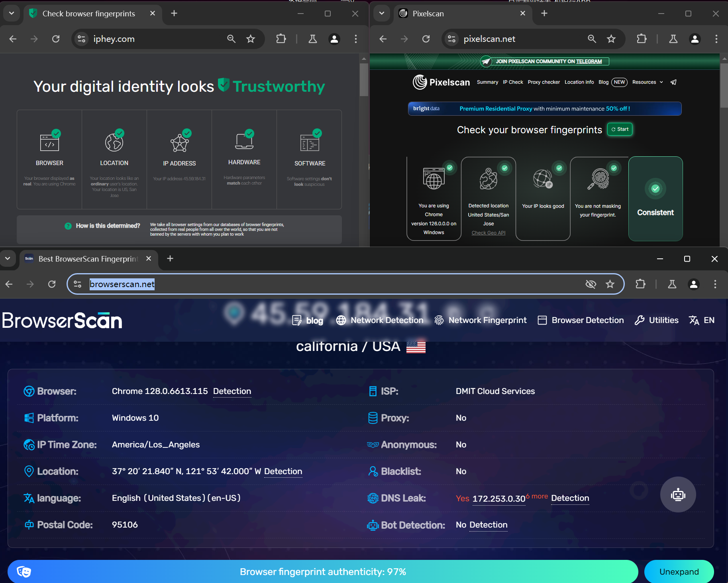Open the tab search chevron in iphey window
This screenshot has height=583, width=728.
(x=12, y=13)
